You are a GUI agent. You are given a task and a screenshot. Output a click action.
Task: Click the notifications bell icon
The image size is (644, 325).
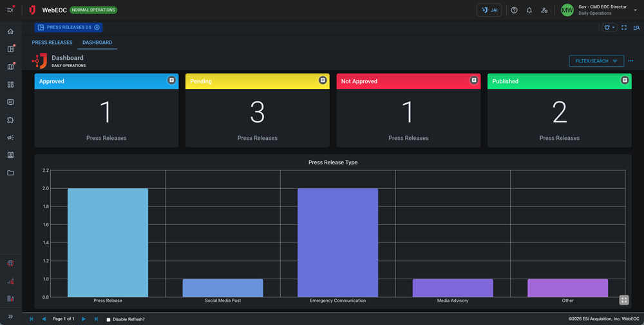click(x=529, y=10)
